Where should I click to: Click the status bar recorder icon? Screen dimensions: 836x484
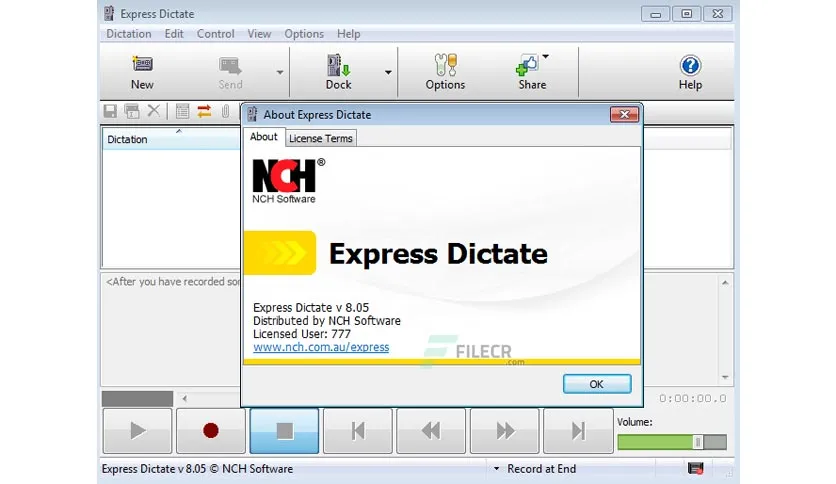tap(696, 469)
